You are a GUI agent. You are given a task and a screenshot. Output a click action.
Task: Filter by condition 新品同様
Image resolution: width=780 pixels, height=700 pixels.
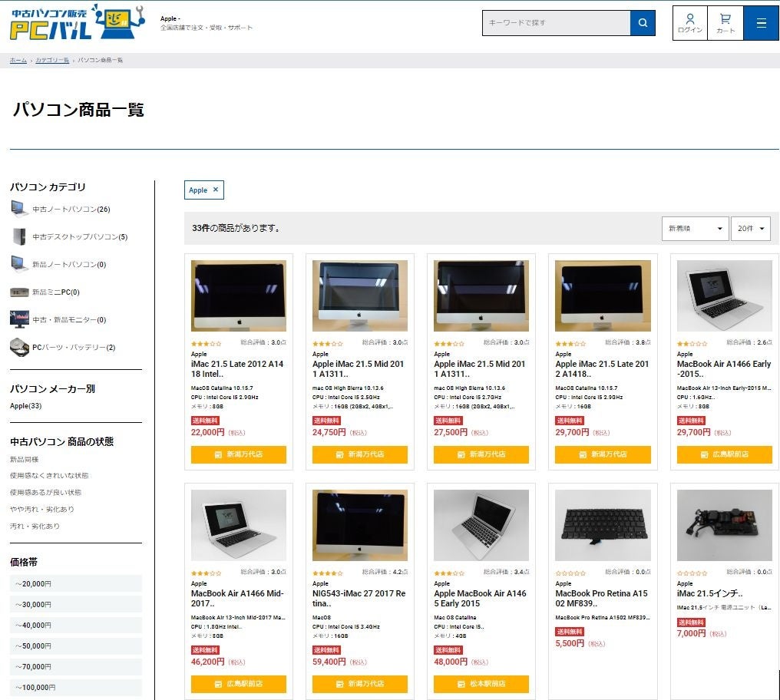pos(24,459)
